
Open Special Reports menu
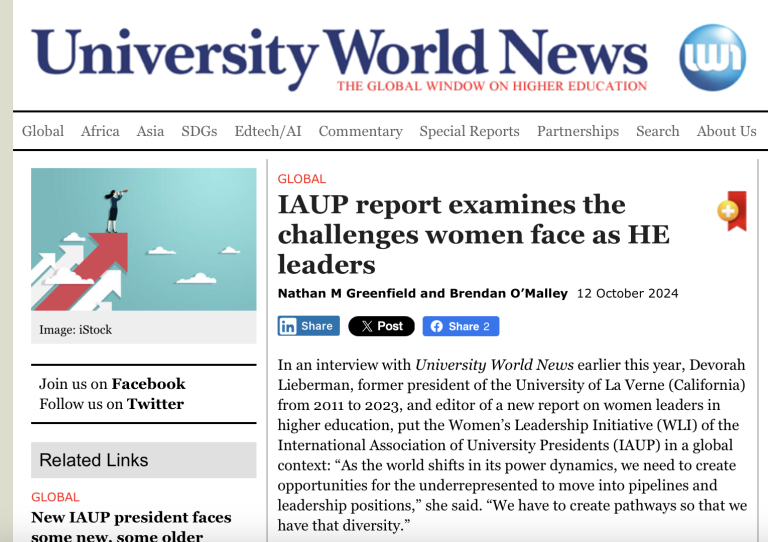(469, 131)
